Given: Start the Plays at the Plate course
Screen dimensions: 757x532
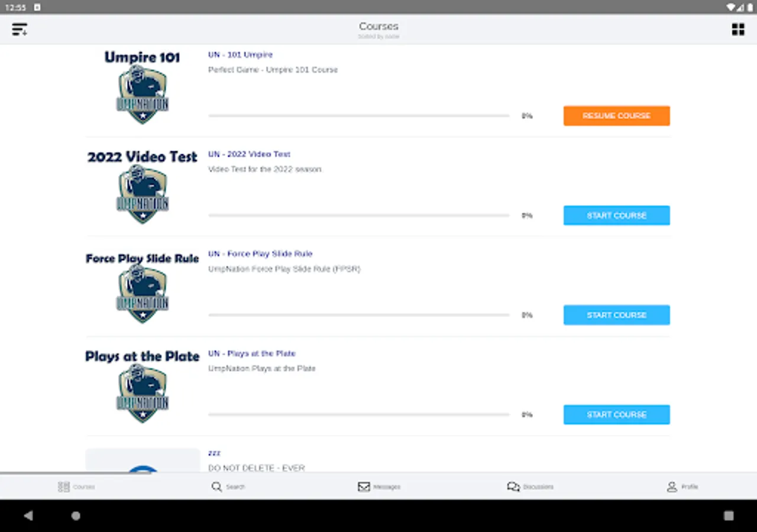Looking at the screenshot, I should 616,414.
